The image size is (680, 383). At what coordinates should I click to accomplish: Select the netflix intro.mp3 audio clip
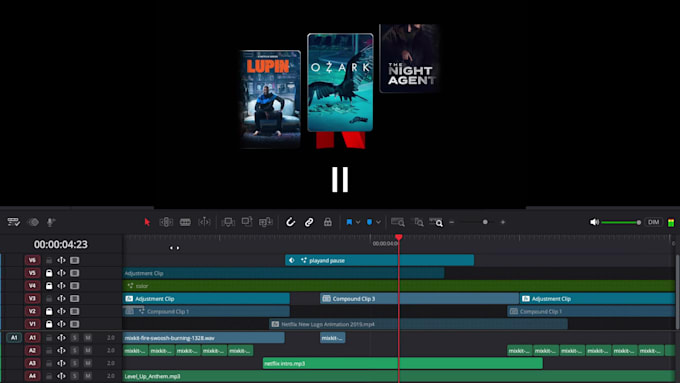click(402, 363)
